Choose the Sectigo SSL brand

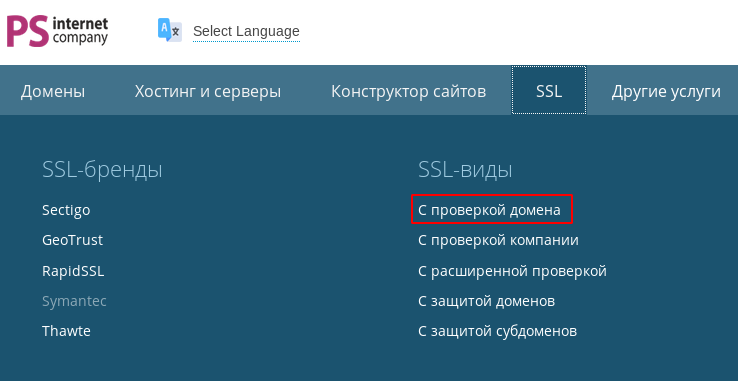(x=66, y=210)
